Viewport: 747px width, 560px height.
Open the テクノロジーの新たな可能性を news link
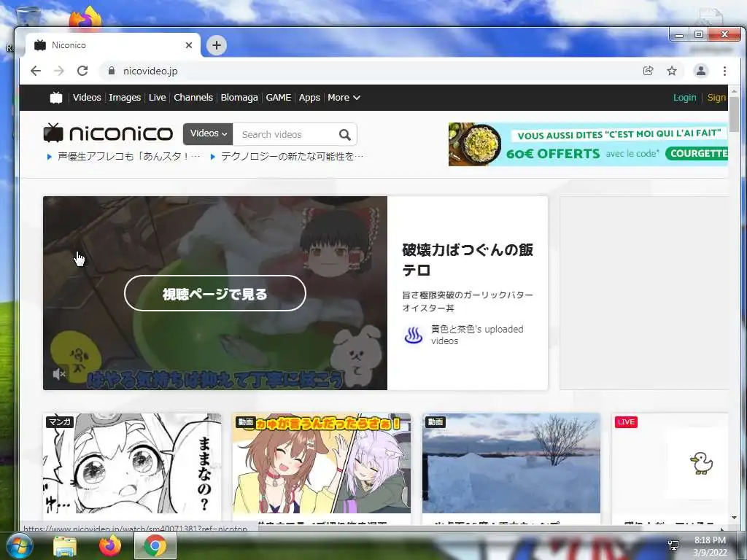292,156
